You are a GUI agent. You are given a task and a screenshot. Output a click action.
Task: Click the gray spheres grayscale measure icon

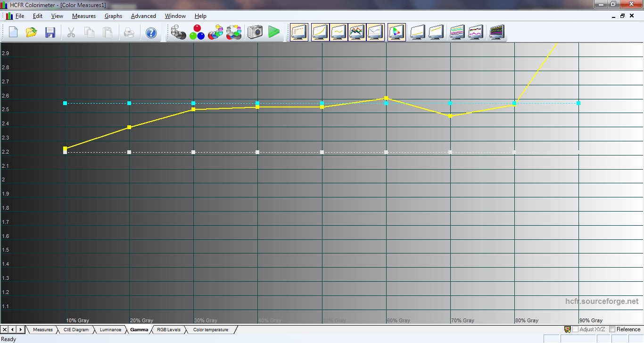pyautogui.click(x=178, y=33)
